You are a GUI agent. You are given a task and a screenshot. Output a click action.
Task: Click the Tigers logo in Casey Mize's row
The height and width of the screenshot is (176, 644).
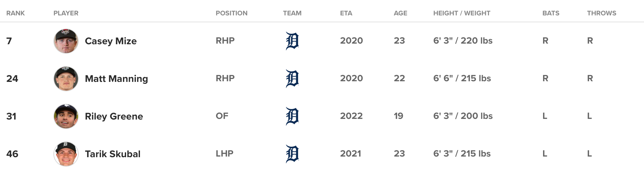[x=292, y=41]
